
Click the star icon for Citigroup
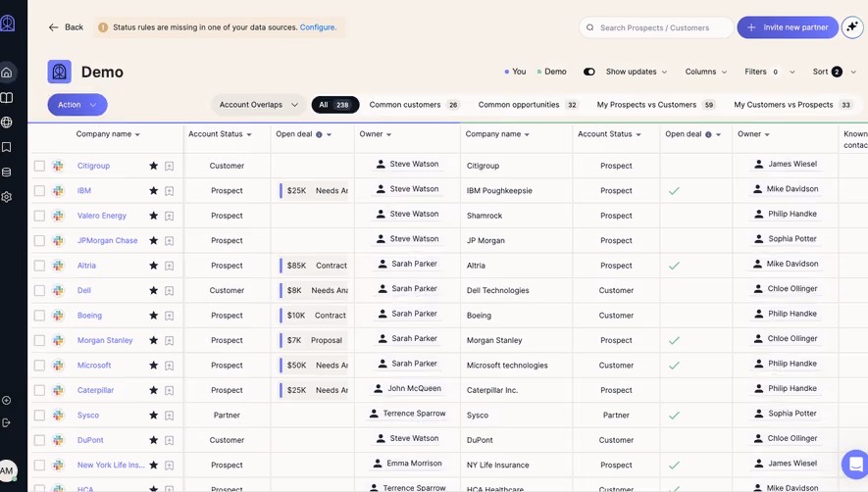[153, 166]
